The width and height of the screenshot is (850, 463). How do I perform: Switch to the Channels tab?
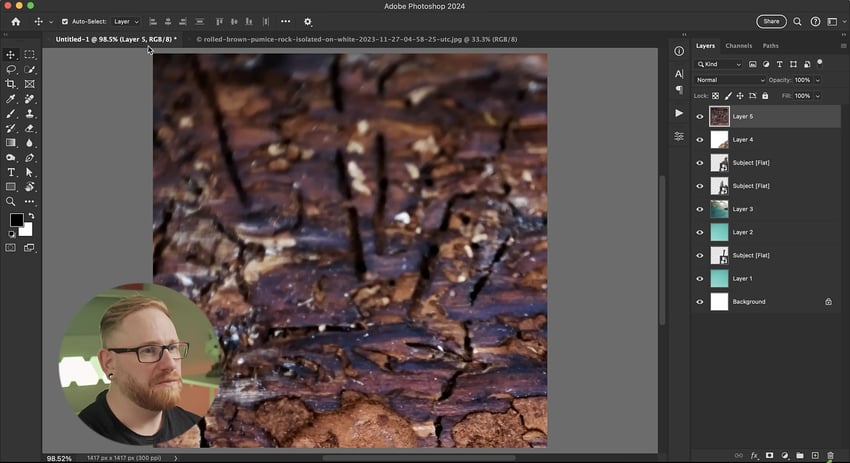[x=738, y=46]
